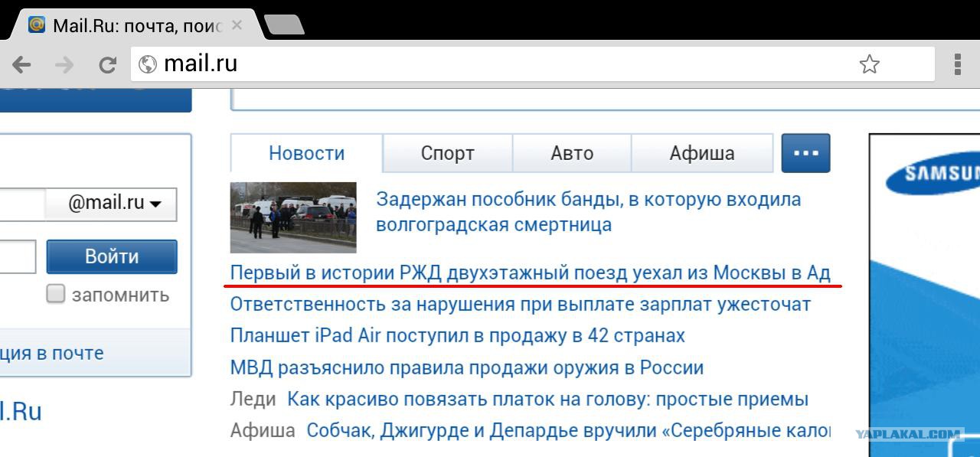Open news on ответственность за нарушения зарплат
980x457 pixels.
coord(521,304)
